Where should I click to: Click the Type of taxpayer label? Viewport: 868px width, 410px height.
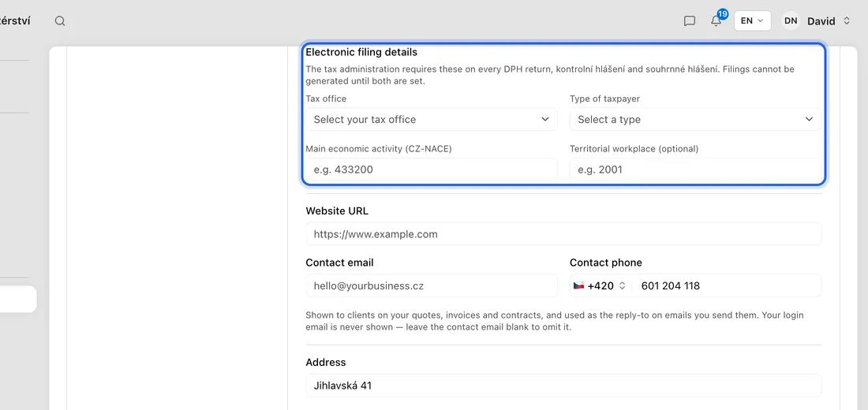click(x=604, y=99)
